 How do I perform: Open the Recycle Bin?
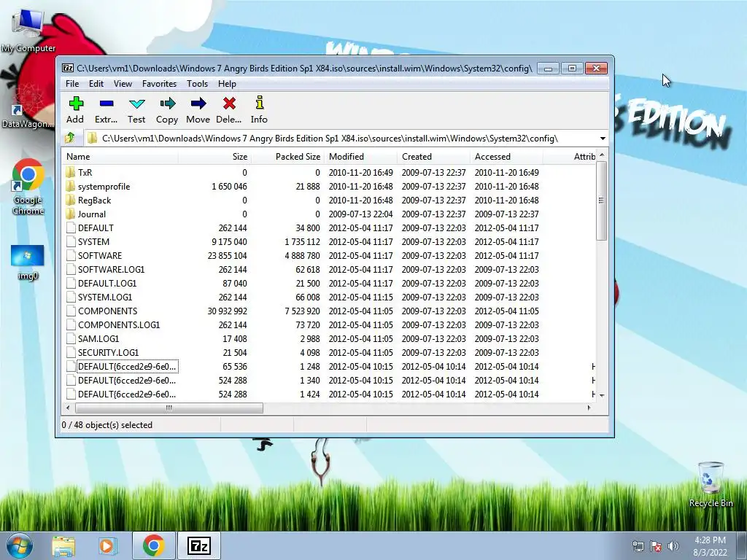(x=711, y=484)
